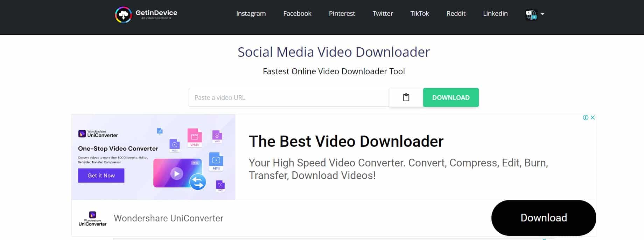The image size is (644, 240).
Task: Click the play button in ad graphic
Action: (x=176, y=173)
